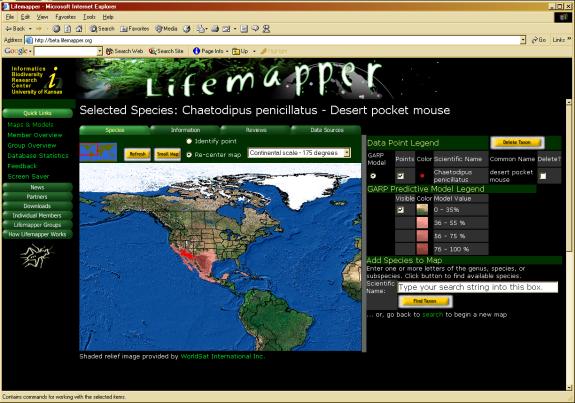The width and height of the screenshot is (575, 403).
Task: Expand the address bar dropdown arrow
Action: point(523,40)
